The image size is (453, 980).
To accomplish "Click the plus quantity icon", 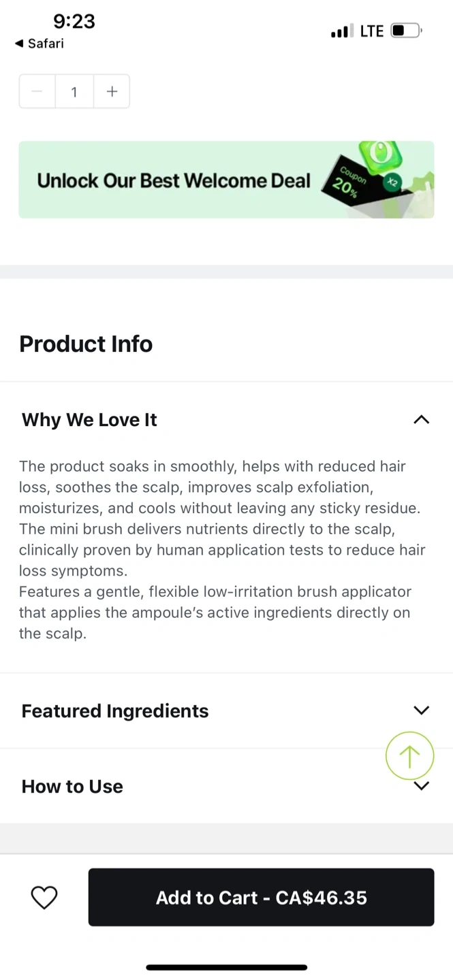I will [112, 91].
